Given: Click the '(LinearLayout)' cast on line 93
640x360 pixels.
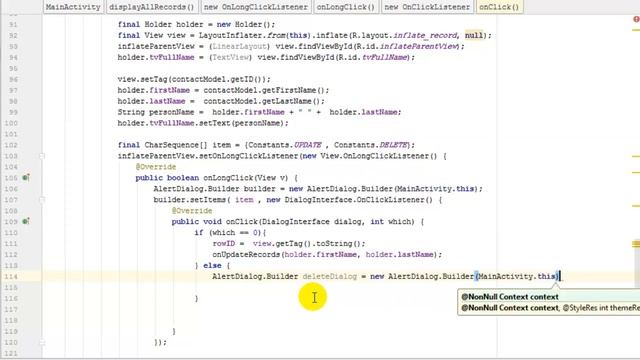Looking at the screenshot, I should pos(239,46).
